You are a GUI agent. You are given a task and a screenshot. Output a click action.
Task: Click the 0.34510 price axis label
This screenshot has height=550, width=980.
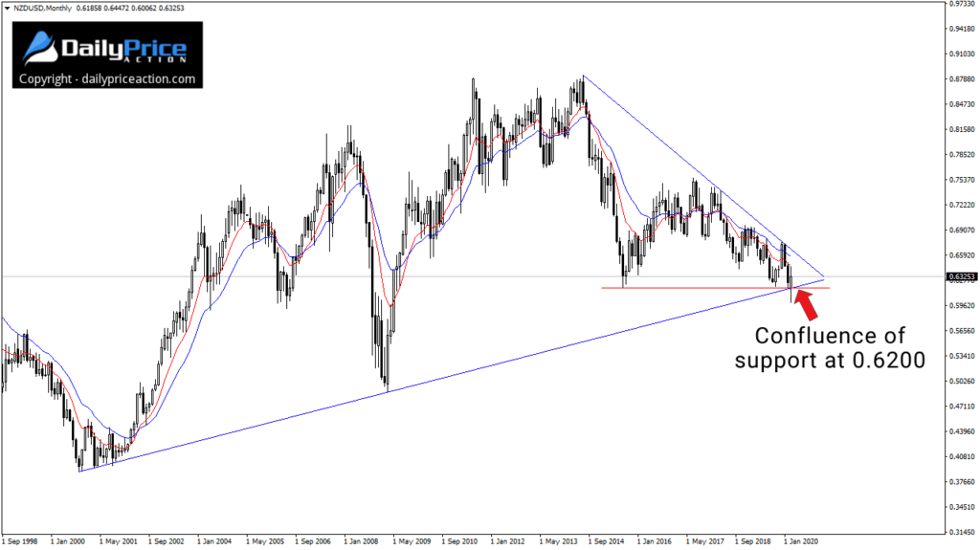[x=963, y=507]
